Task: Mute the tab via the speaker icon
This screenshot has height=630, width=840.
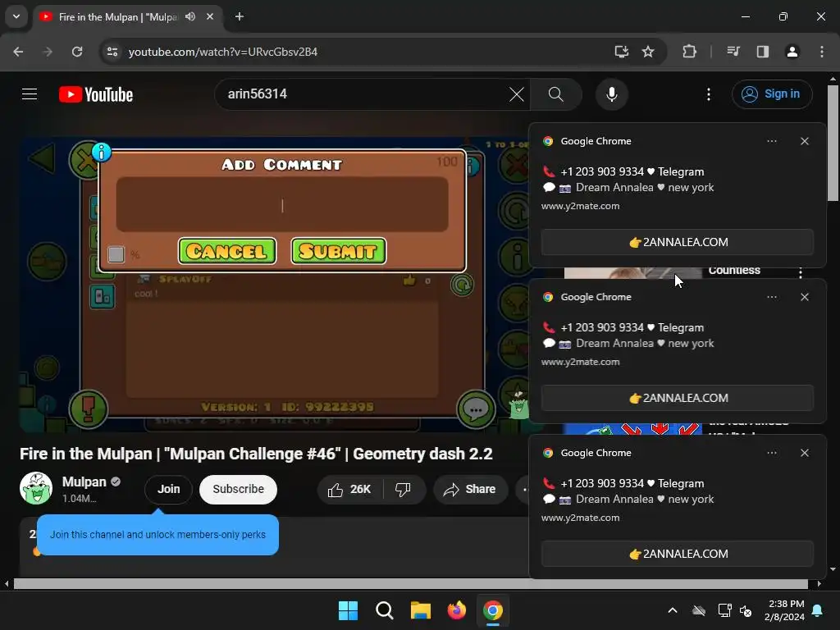Action: [x=190, y=16]
